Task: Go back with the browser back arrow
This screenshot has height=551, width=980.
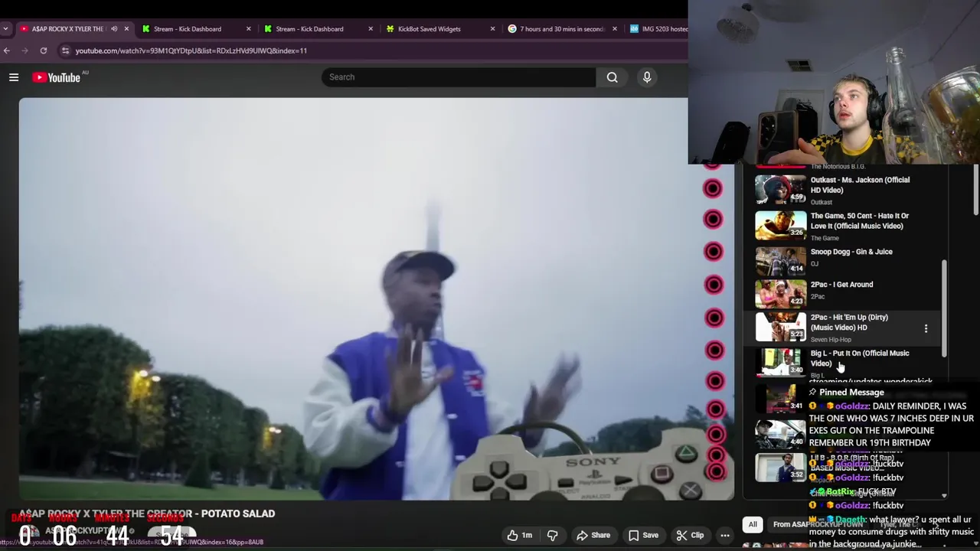Action: (7, 51)
